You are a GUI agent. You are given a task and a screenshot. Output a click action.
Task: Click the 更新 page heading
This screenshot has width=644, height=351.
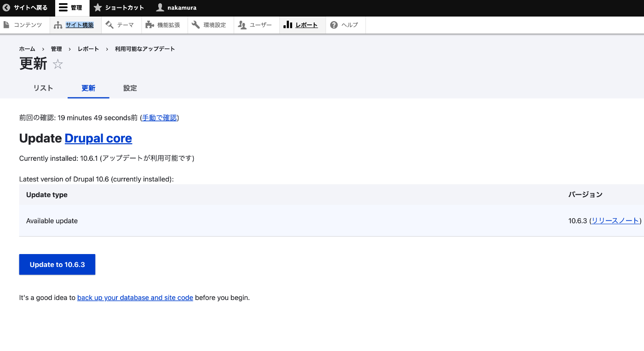33,64
